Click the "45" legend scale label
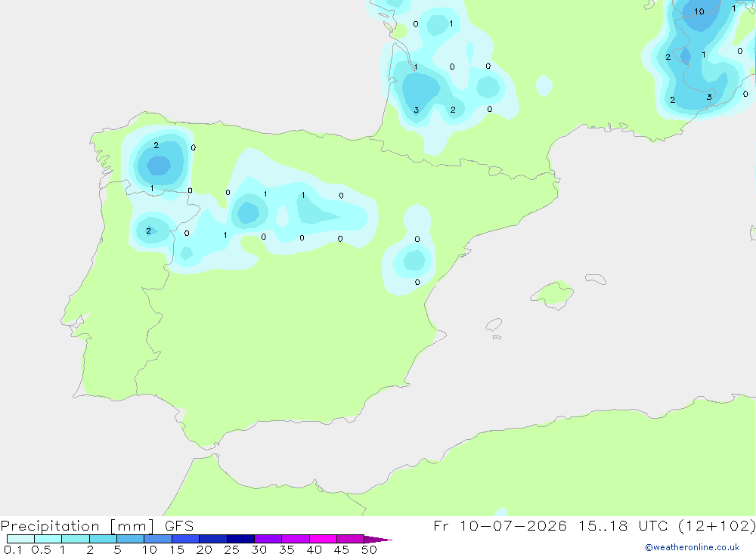 pyautogui.click(x=342, y=549)
